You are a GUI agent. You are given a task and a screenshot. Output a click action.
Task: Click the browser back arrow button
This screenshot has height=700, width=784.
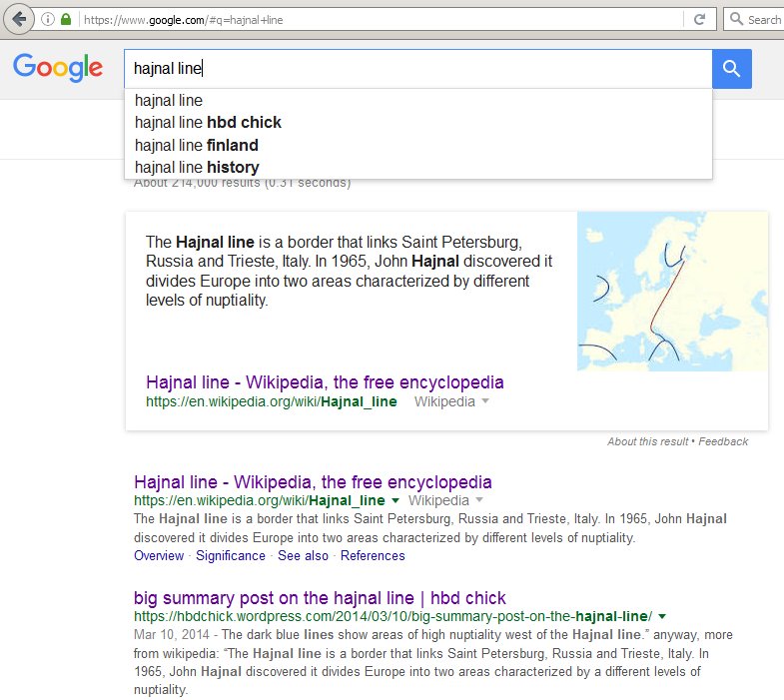[19, 20]
